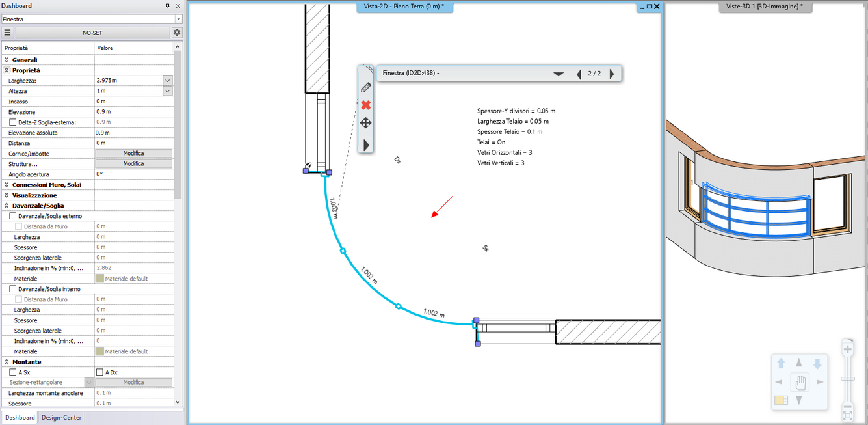The image size is (868, 425).
Task: Expand the Generali section
Action: (7, 60)
